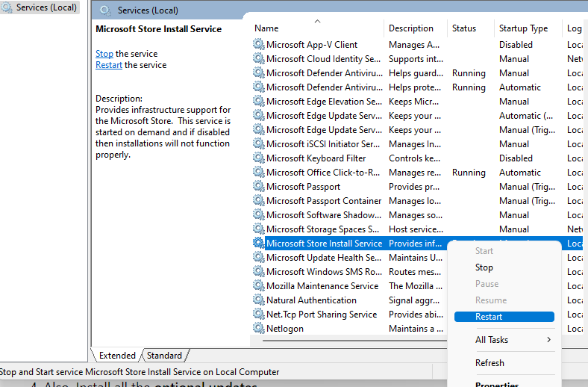
Task: Select Natural Authentication row
Action: click(348, 300)
